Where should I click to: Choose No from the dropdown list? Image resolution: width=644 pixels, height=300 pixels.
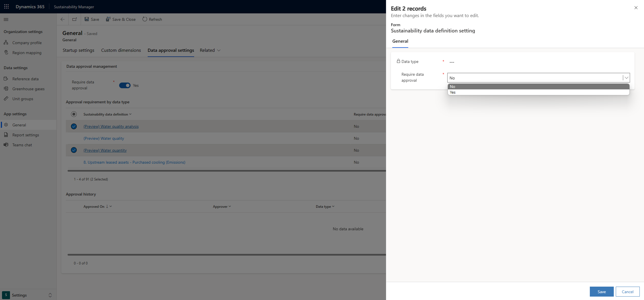click(x=539, y=87)
